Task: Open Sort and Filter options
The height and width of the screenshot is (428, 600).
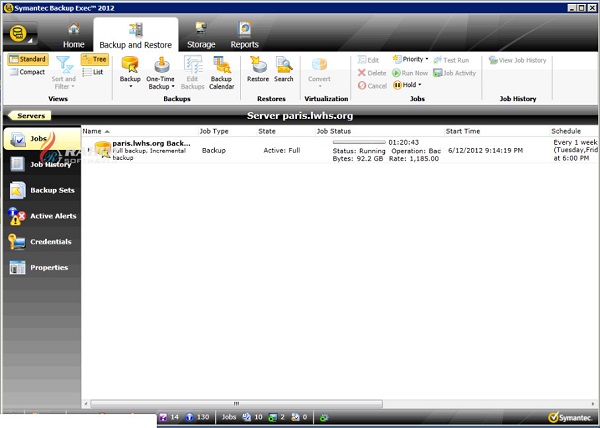Action: tap(64, 72)
